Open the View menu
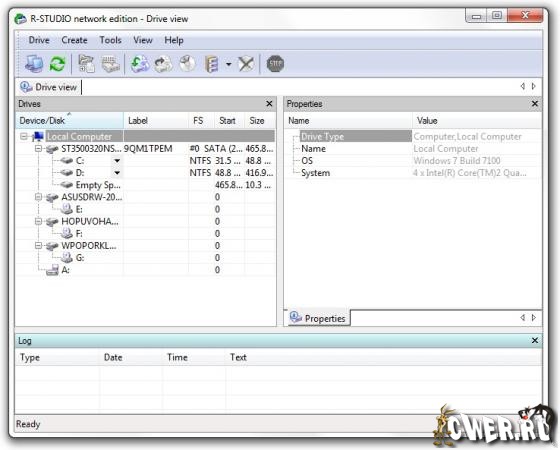Screen dimensions: 560x450 pyautogui.click(x=143, y=40)
